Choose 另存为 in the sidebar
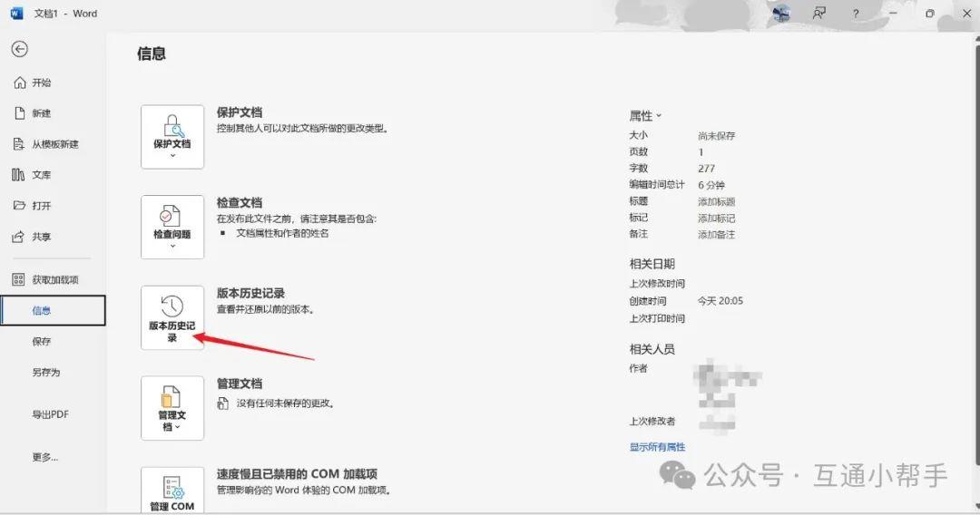Screen dimensions: 980x515 click(x=46, y=372)
